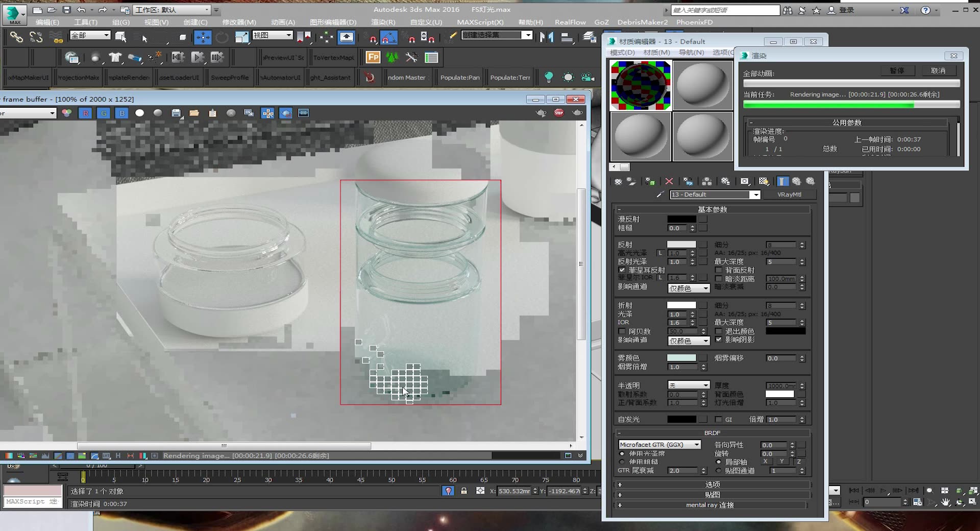Expand the 选项 rollout
The height and width of the screenshot is (531, 980).
pos(713,485)
